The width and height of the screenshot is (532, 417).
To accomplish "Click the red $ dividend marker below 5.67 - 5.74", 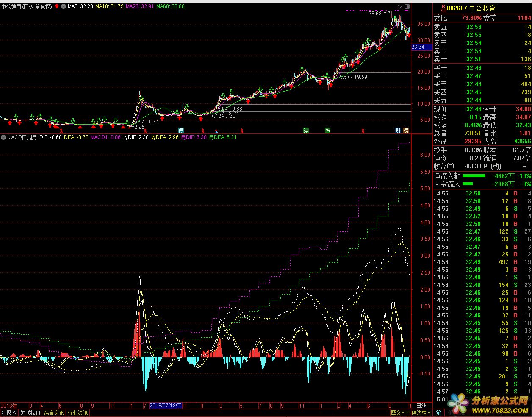I will 145,131.
